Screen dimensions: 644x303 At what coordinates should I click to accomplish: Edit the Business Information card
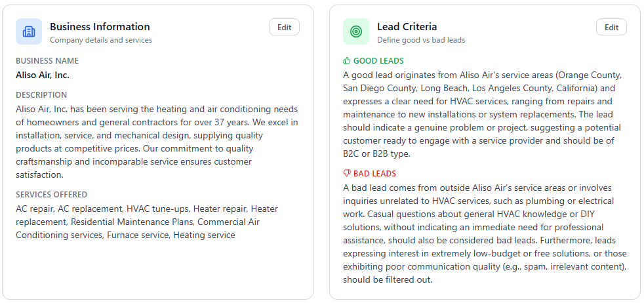[x=284, y=27]
